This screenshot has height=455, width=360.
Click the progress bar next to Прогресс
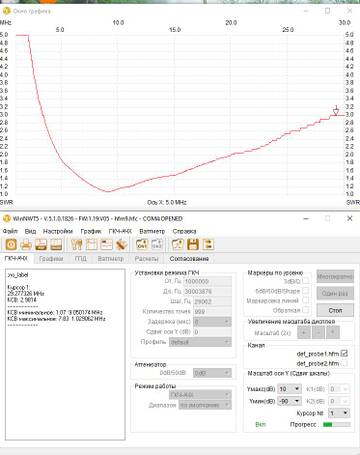337,424
